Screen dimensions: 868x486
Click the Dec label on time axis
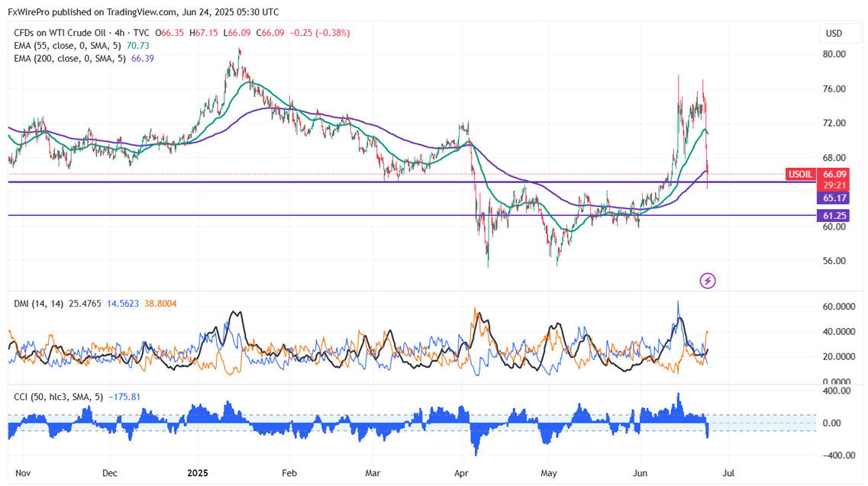(x=110, y=473)
